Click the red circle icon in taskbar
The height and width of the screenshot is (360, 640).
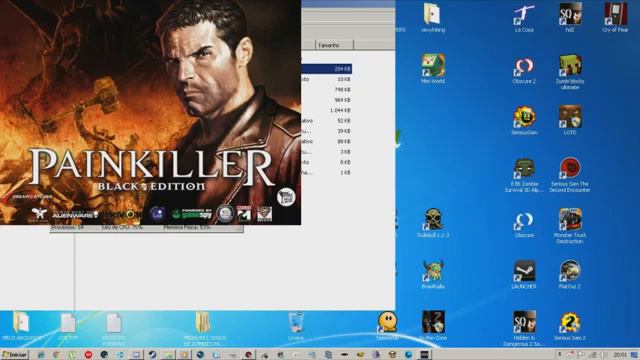(x=88, y=355)
